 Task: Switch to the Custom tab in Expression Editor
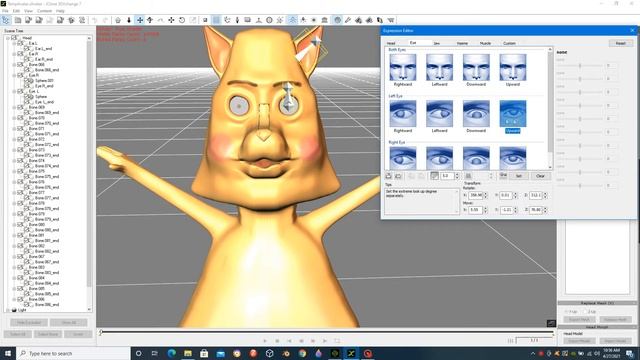point(509,43)
